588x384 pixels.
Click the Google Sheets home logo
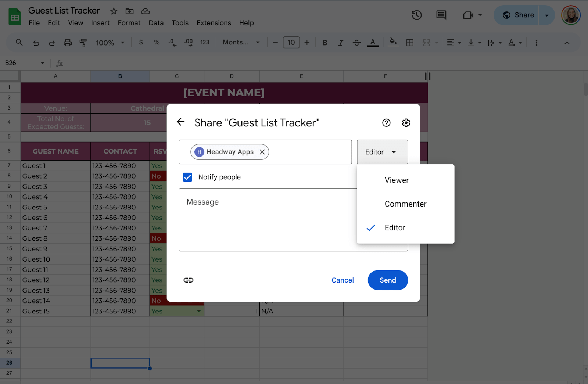[x=15, y=17]
